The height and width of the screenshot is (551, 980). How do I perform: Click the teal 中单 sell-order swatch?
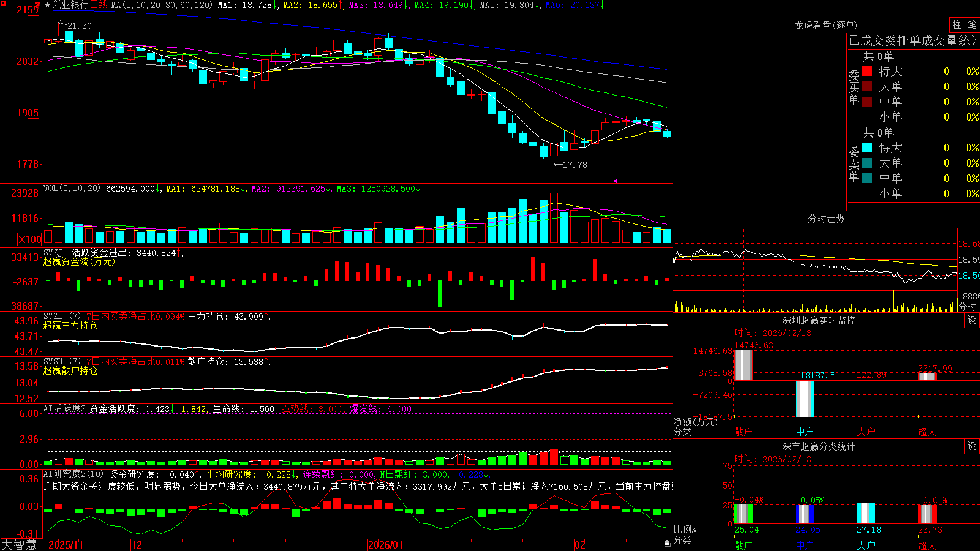(867, 178)
